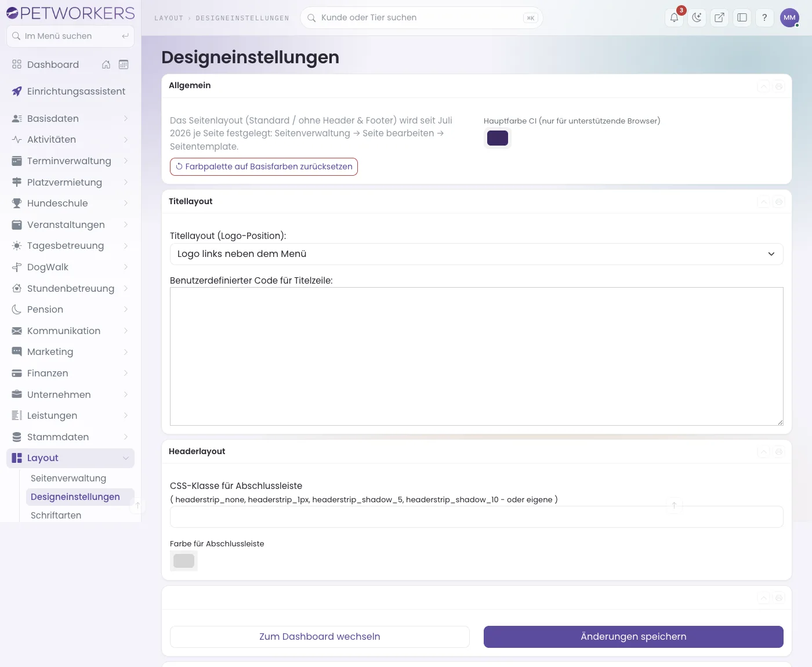The width and height of the screenshot is (812, 667).
Task: Click the Aktivitäten pulse icon in sidebar
Action: point(17,139)
